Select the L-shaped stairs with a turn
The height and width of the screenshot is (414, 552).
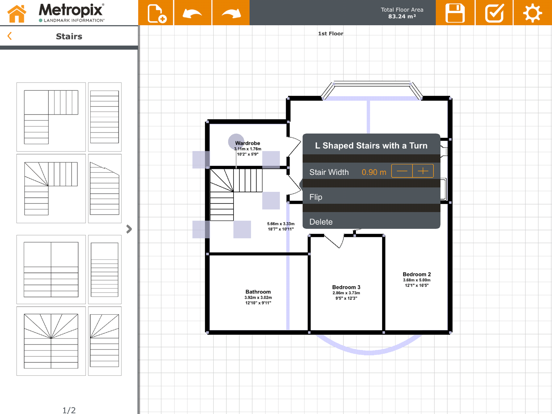point(51,188)
